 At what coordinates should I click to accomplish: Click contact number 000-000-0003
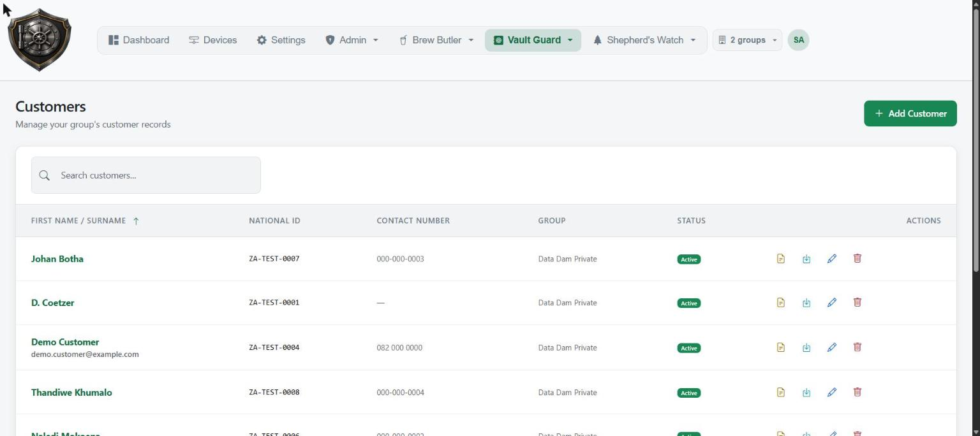(x=400, y=259)
